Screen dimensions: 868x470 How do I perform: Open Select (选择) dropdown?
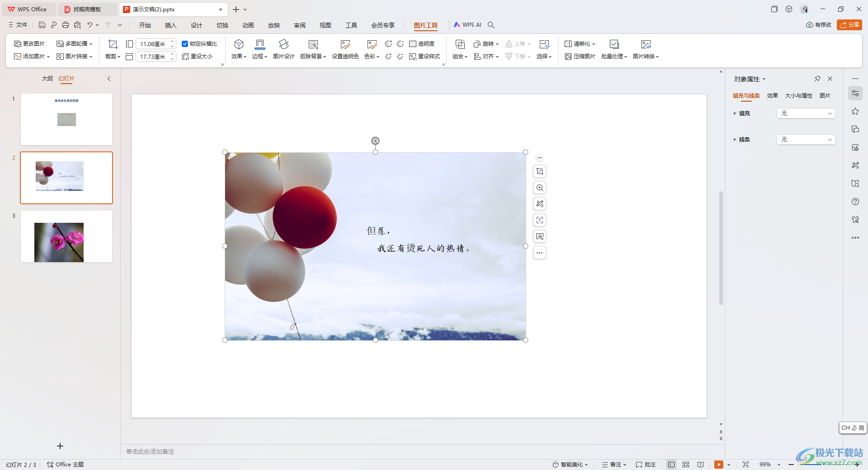tap(544, 56)
